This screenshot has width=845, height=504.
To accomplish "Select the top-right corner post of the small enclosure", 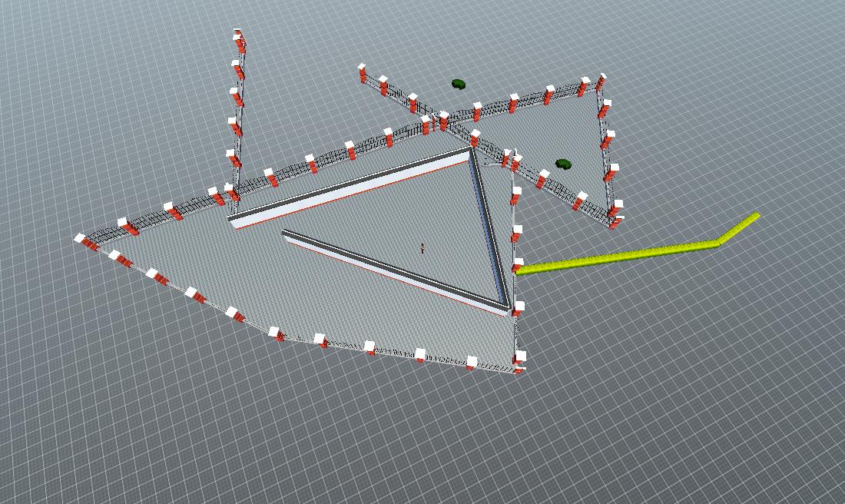I will tap(601, 80).
